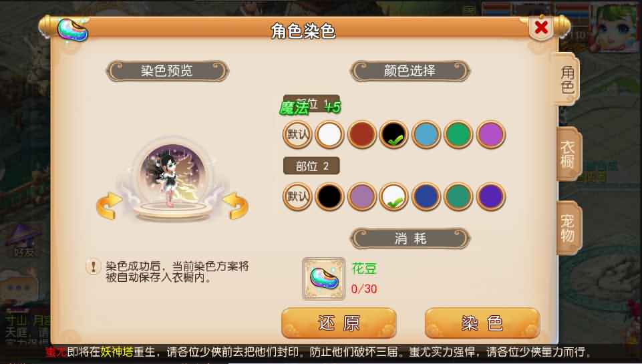Click the 还原 restore button
The height and width of the screenshot is (364, 642).
(339, 323)
